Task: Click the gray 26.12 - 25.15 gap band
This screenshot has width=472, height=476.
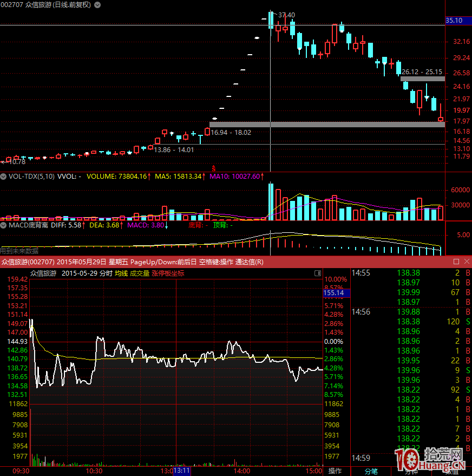Action: (x=423, y=79)
